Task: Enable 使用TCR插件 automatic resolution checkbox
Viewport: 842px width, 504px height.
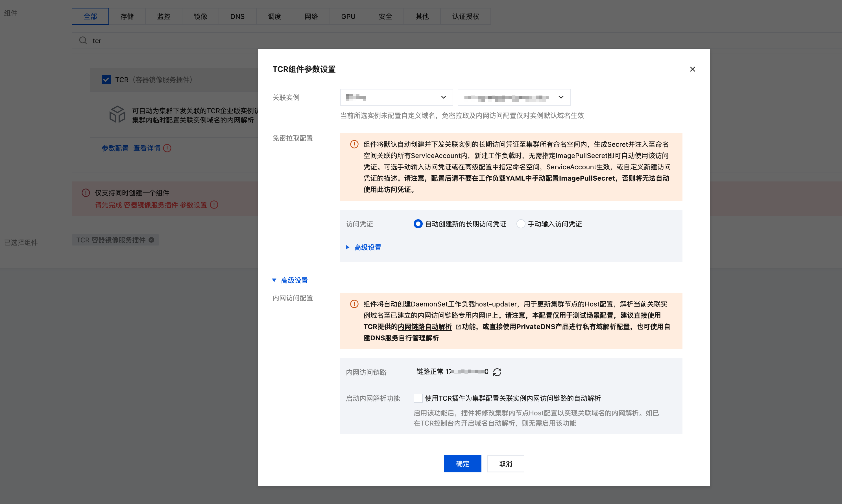Action: tap(418, 398)
